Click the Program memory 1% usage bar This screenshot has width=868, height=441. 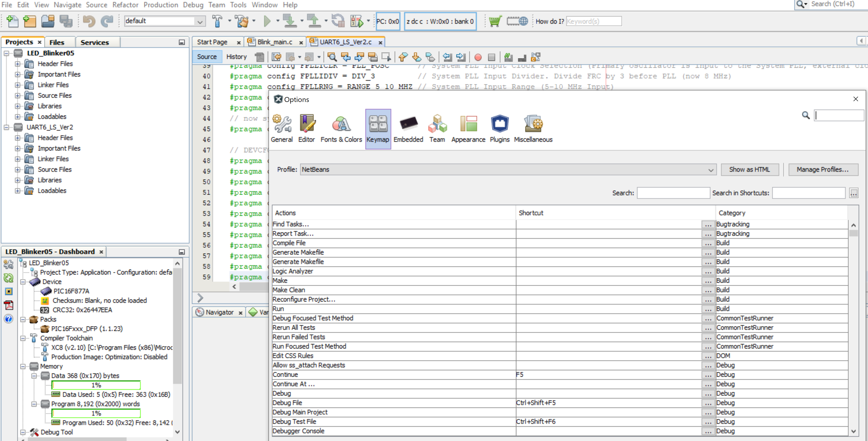pos(96,414)
